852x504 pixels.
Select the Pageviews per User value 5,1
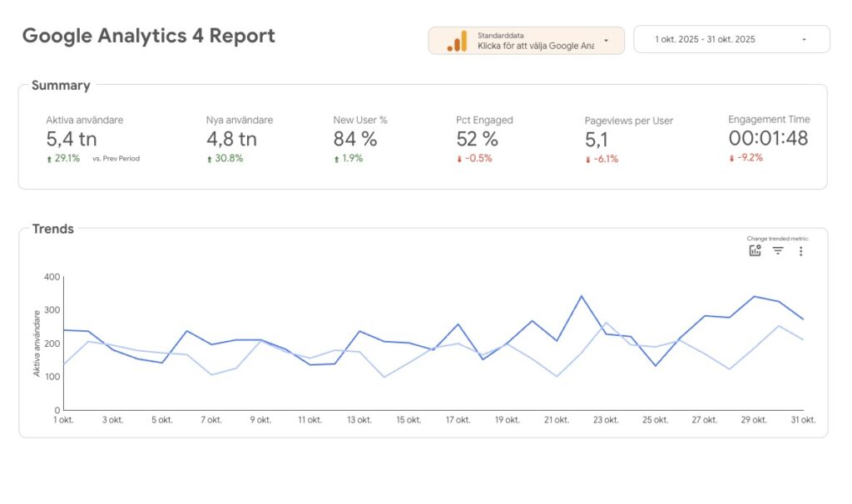[597, 140]
